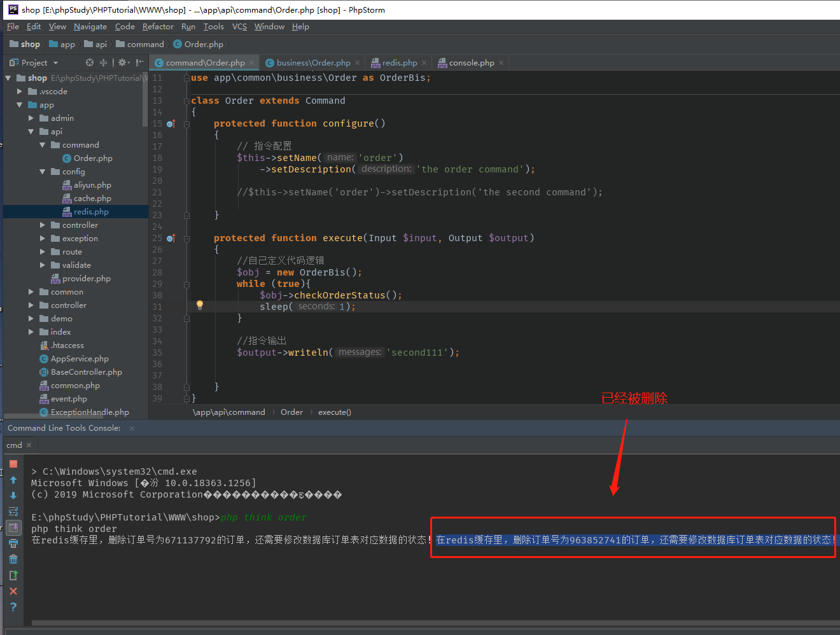Open the Run menu

point(188,27)
